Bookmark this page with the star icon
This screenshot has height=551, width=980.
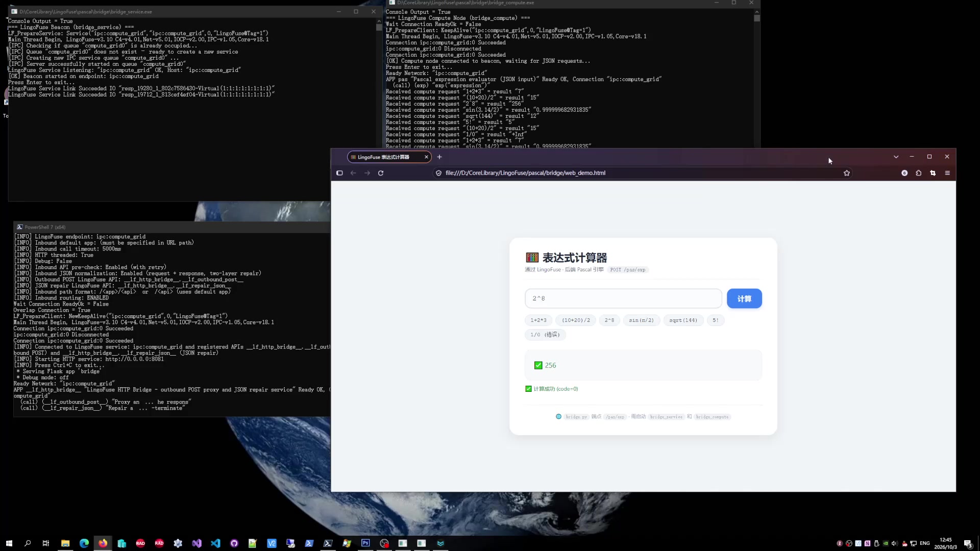[x=847, y=173]
